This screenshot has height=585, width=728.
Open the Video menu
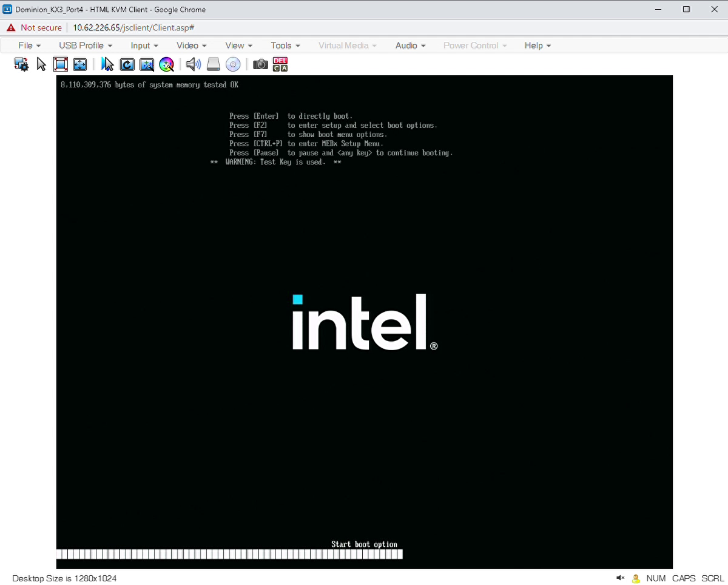click(x=192, y=46)
